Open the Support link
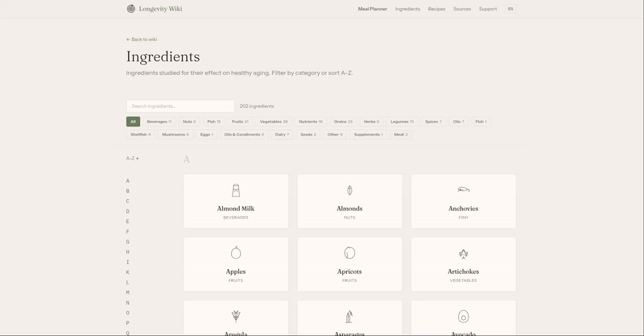 click(x=488, y=9)
